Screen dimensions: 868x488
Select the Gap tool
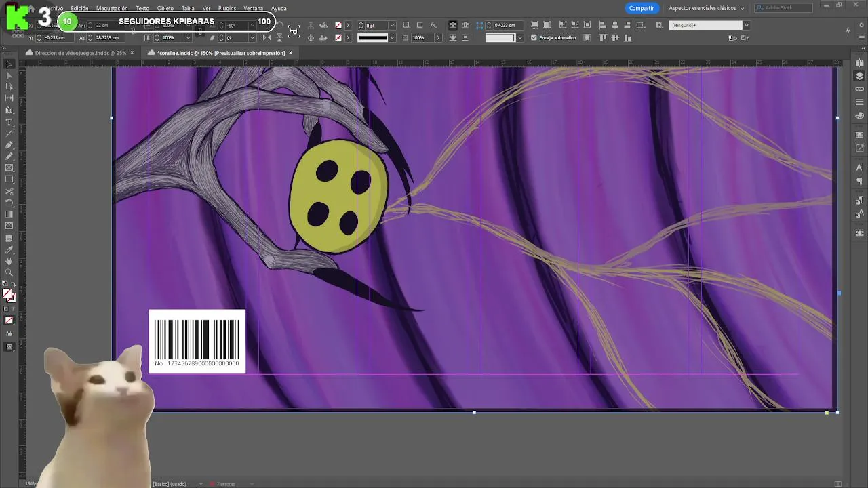[x=9, y=98]
